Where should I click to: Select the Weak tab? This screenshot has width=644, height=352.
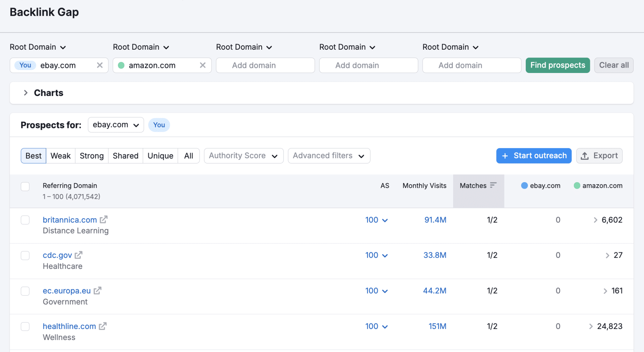(61, 156)
